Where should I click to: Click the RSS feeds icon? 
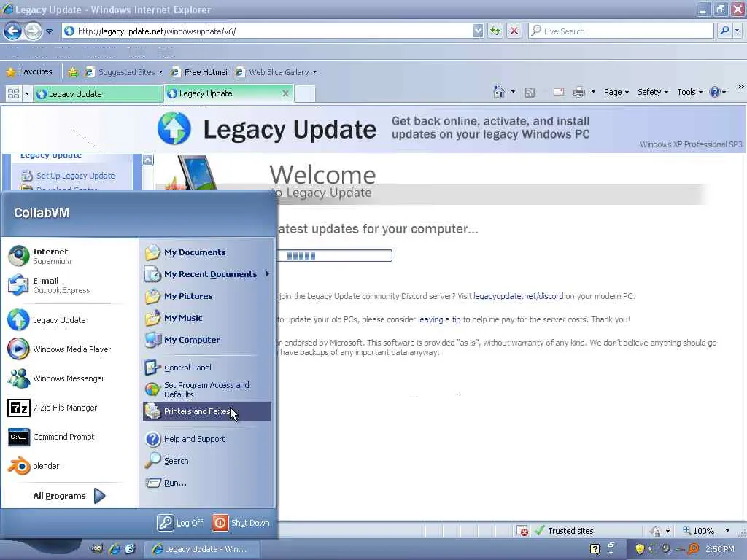point(530,93)
